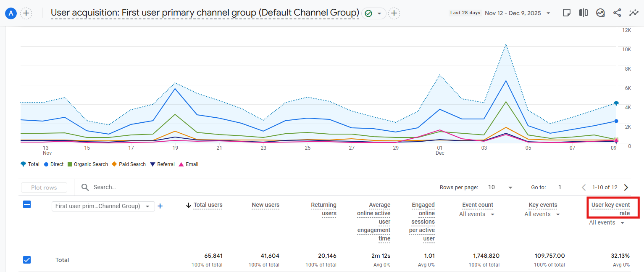Toggle Paid Search series in legend
This screenshot has height=272, width=644.
pos(129,164)
